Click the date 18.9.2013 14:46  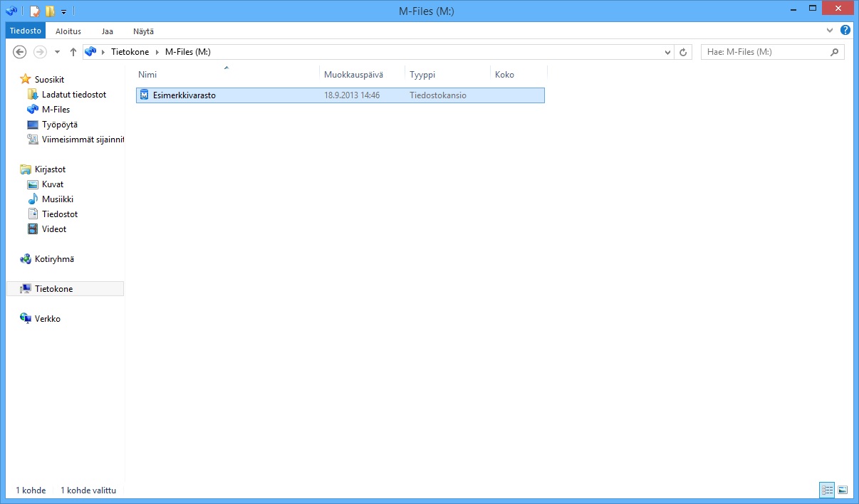click(x=352, y=95)
